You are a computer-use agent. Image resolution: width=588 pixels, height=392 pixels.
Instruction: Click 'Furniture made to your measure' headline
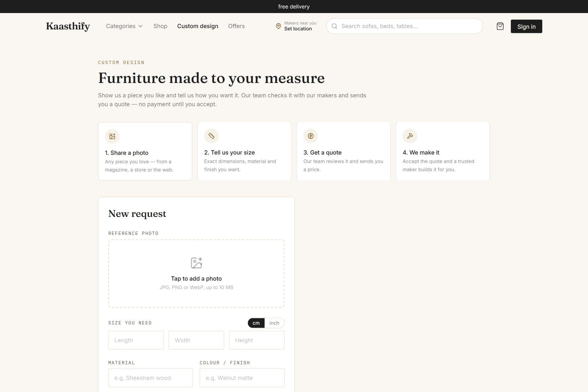click(x=211, y=78)
